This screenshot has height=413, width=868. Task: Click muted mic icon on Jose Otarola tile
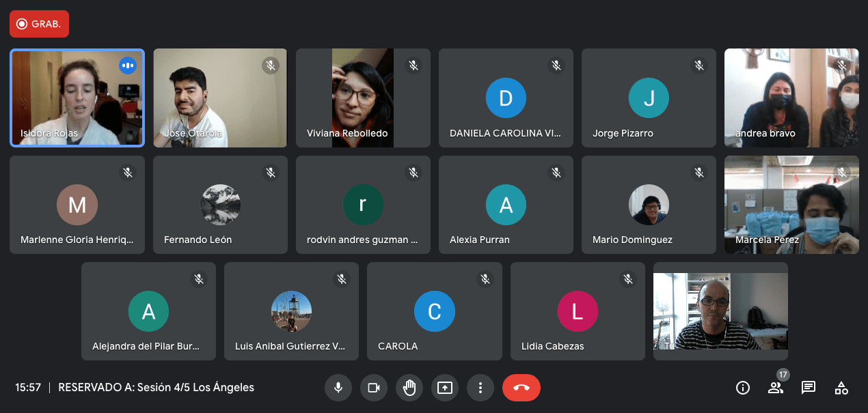pos(271,66)
